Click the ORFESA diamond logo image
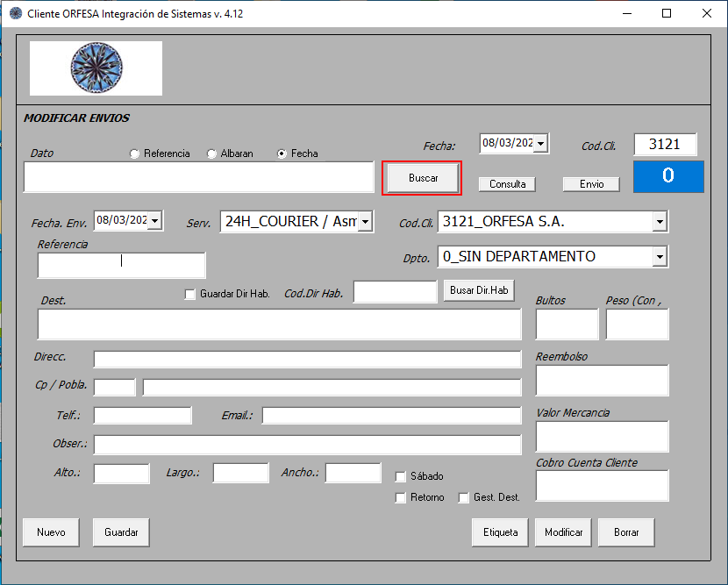 96,68
